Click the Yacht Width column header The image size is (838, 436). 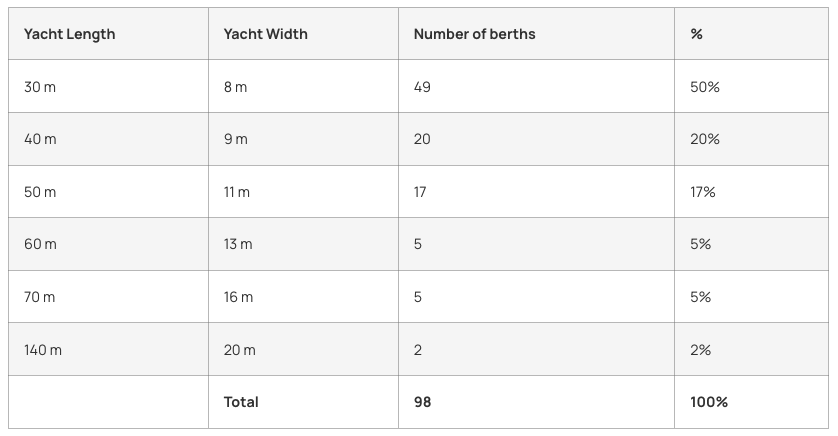(265, 34)
